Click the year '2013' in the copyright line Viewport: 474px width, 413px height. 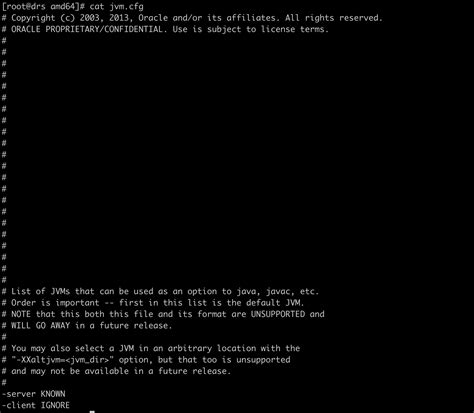(119, 18)
